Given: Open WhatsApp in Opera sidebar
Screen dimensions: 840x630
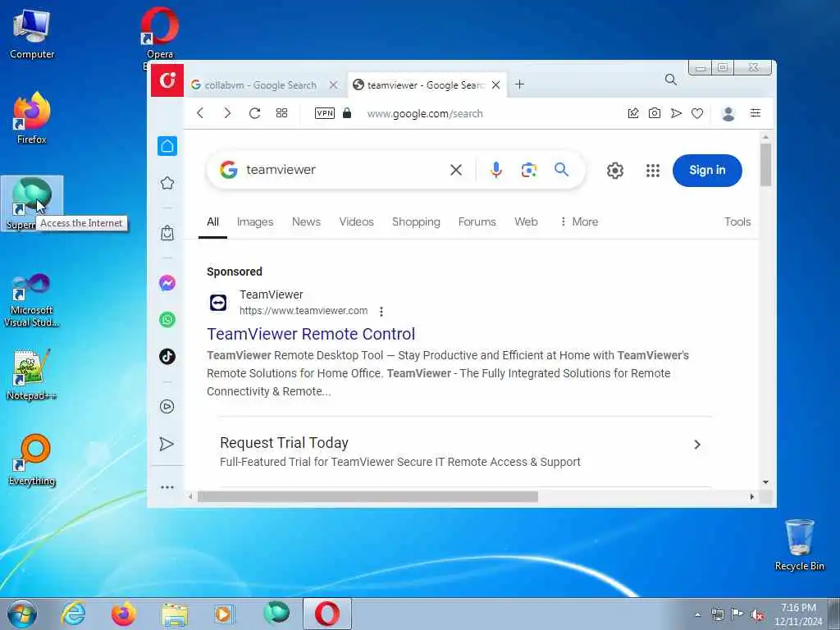Looking at the screenshot, I should pyautogui.click(x=167, y=320).
